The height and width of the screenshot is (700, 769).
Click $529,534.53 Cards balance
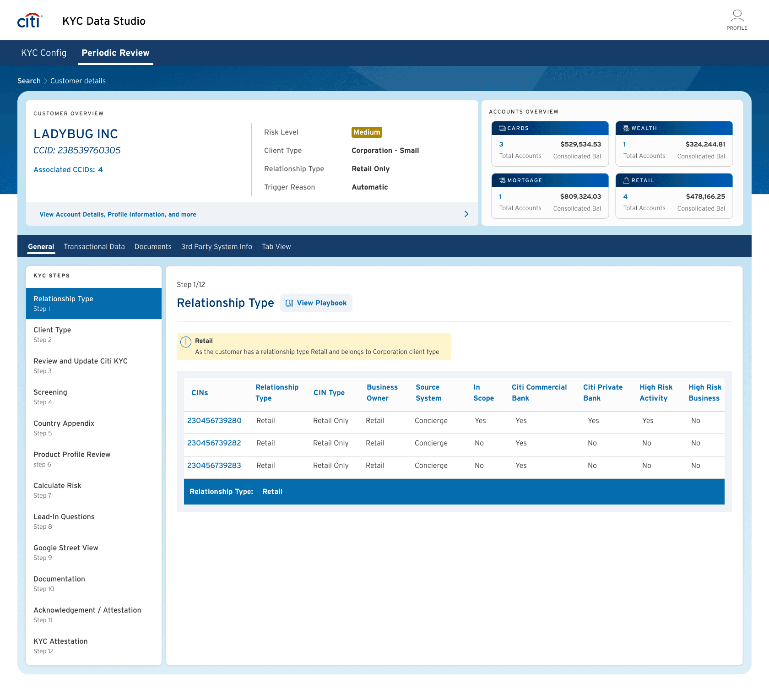tap(581, 144)
